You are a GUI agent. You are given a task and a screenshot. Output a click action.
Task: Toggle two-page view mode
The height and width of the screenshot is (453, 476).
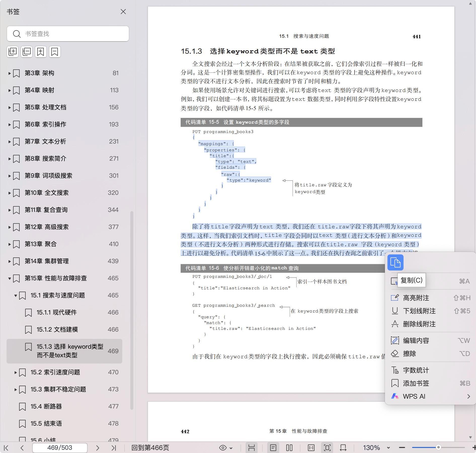[289, 448]
